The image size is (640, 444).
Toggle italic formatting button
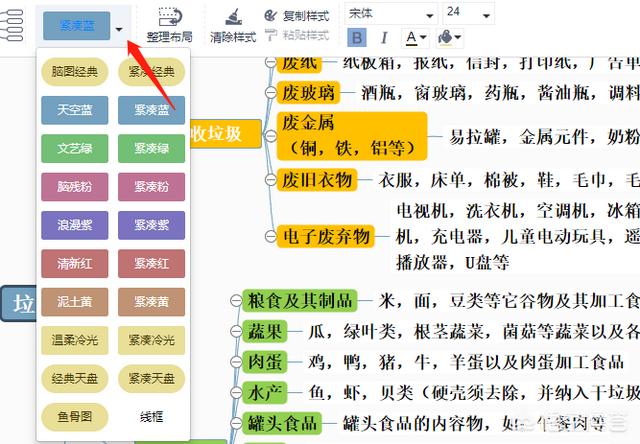384,38
